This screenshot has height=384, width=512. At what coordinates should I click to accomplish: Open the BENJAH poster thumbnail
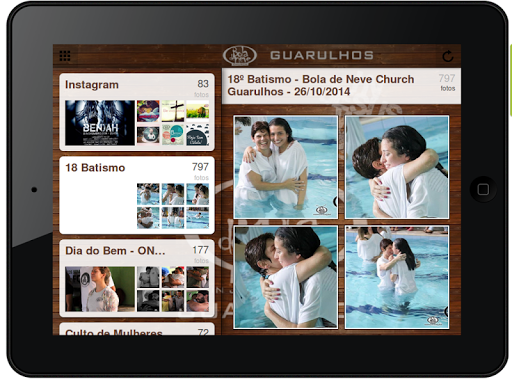(100, 123)
